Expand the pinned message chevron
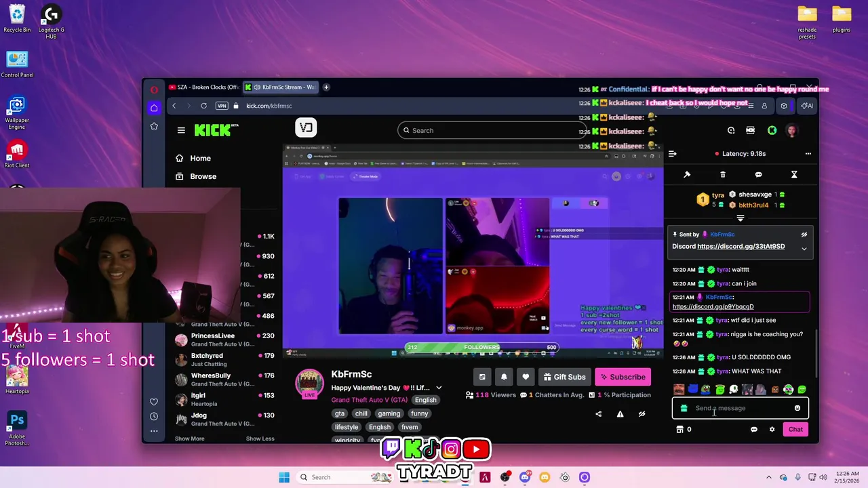The image size is (868, 488). pyautogui.click(x=804, y=249)
